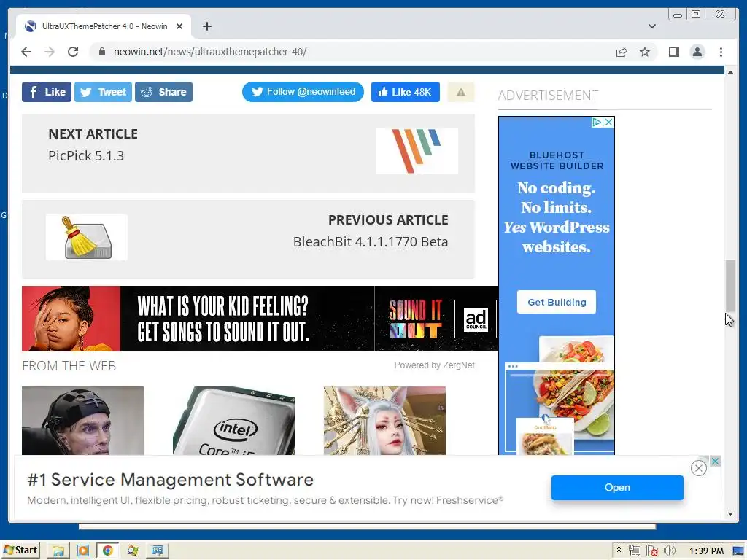The height and width of the screenshot is (560, 747).
Task: Expand the tab search chevron
Action: (x=651, y=26)
